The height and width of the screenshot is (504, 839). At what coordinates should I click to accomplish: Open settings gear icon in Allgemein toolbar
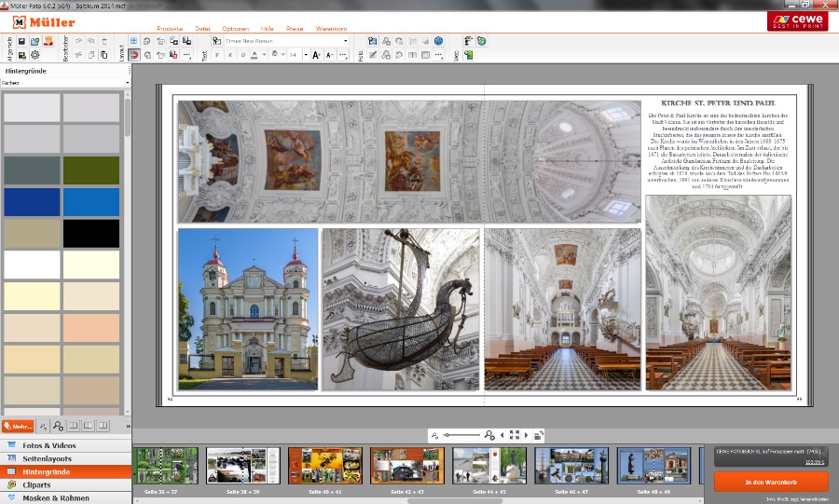click(34, 55)
